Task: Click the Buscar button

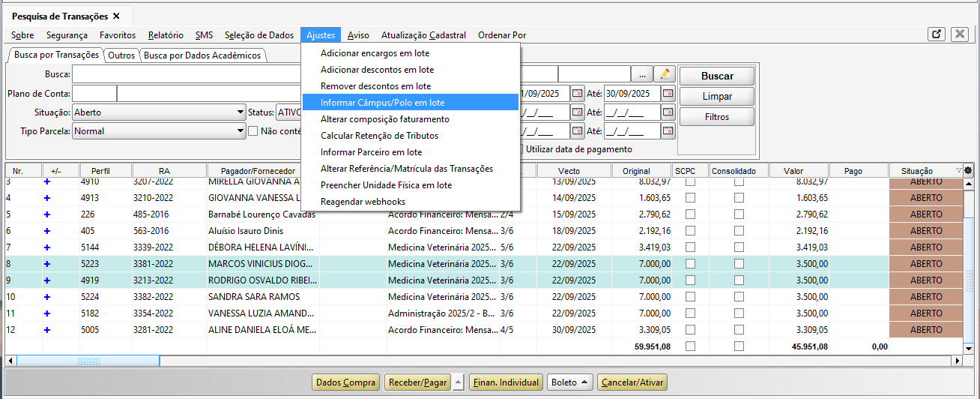Action: [717, 76]
